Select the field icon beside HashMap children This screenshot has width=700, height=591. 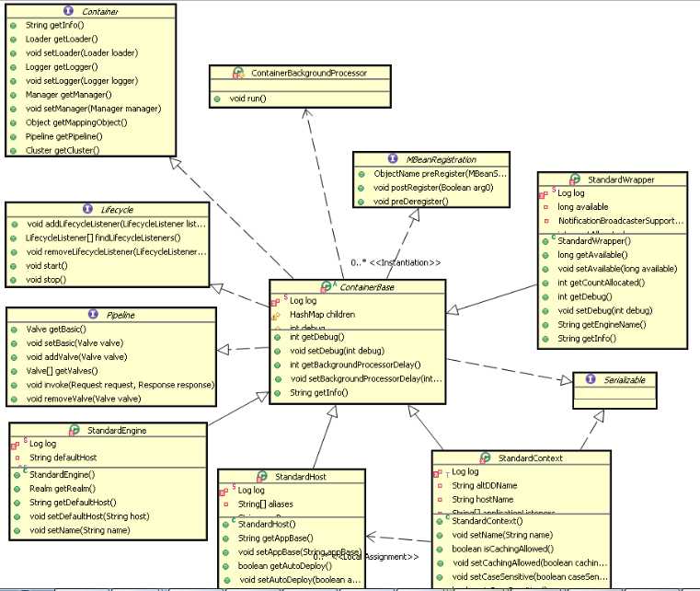(x=276, y=316)
